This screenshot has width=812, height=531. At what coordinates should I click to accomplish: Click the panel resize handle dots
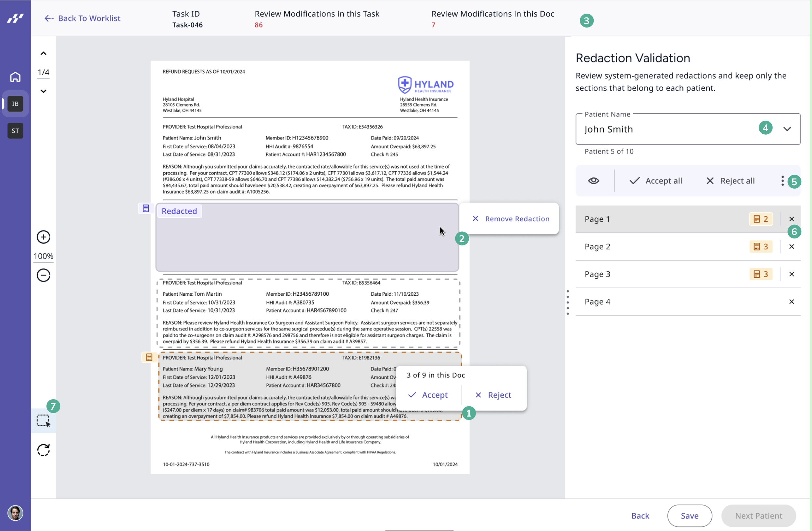click(x=568, y=302)
